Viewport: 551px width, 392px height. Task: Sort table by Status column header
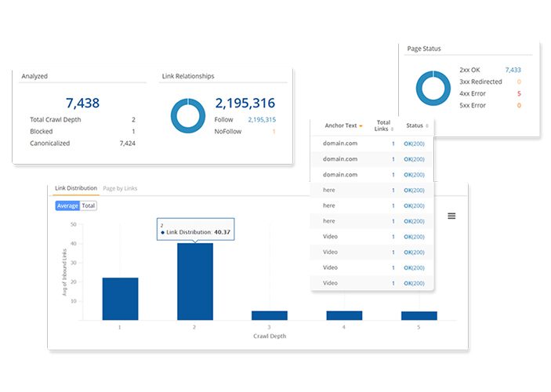[x=413, y=125]
